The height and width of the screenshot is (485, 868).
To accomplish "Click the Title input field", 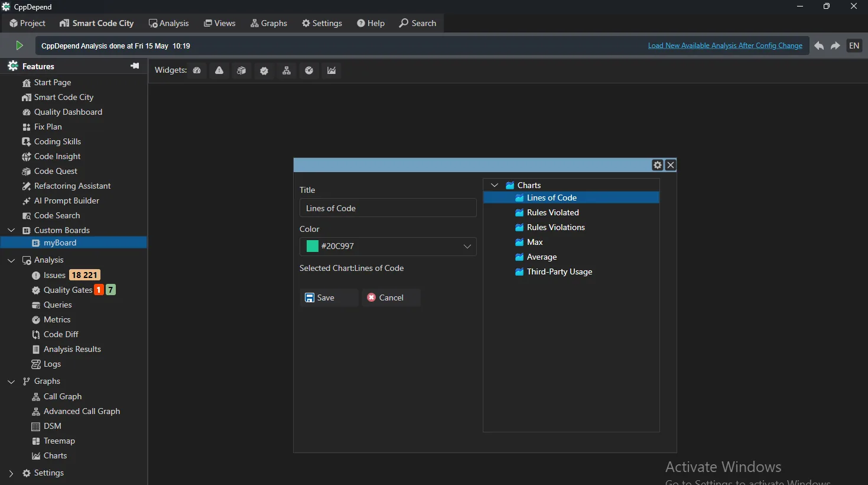I will point(388,208).
